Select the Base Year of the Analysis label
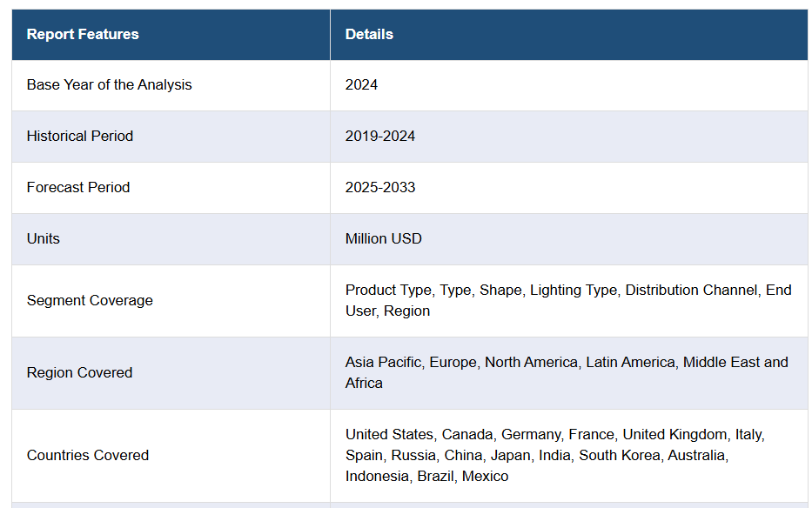The width and height of the screenshot is (812, 508). [109, 85]
